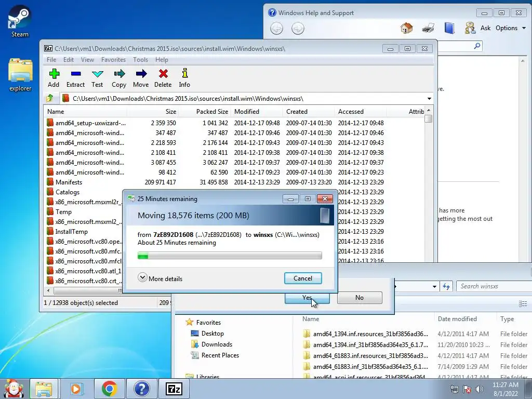This screenshot has width=532, height=399.
Task: Click Yes in the confirmation dialog
Action: 307,298
